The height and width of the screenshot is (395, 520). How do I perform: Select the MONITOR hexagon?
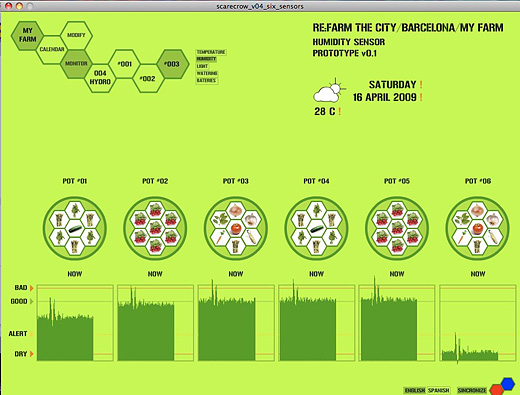pyautogui.click(x=76, y=63)
